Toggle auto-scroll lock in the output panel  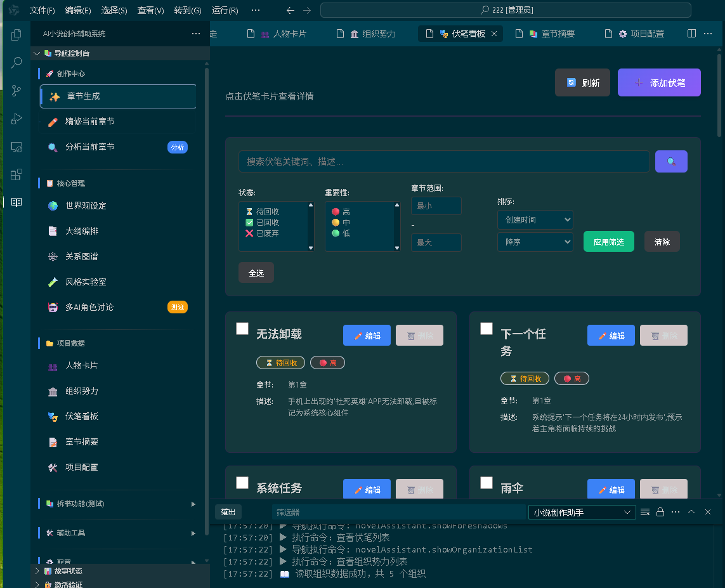click(660, 511)
